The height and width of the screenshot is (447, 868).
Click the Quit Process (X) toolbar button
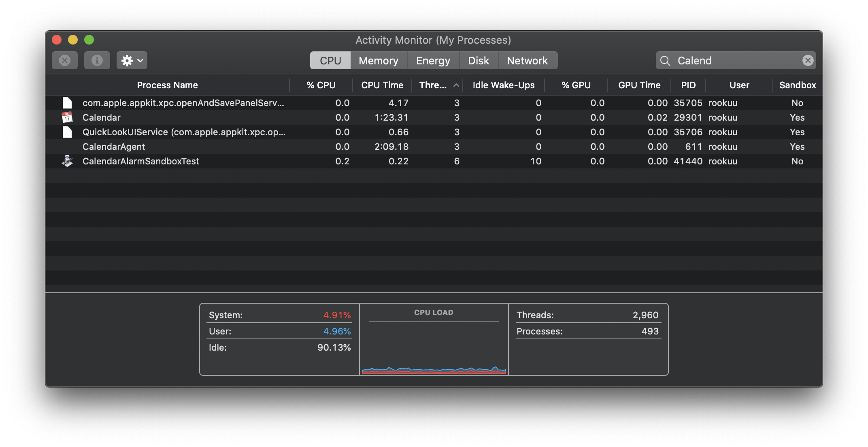65,60
